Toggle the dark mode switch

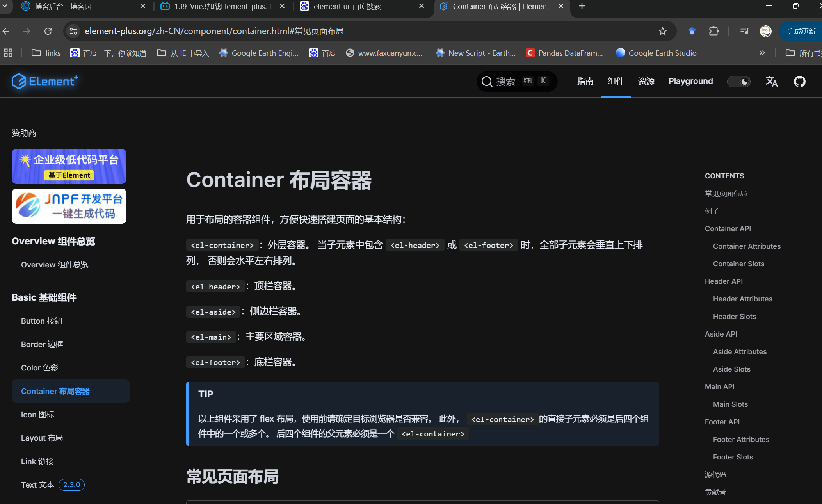click(738, 82)
